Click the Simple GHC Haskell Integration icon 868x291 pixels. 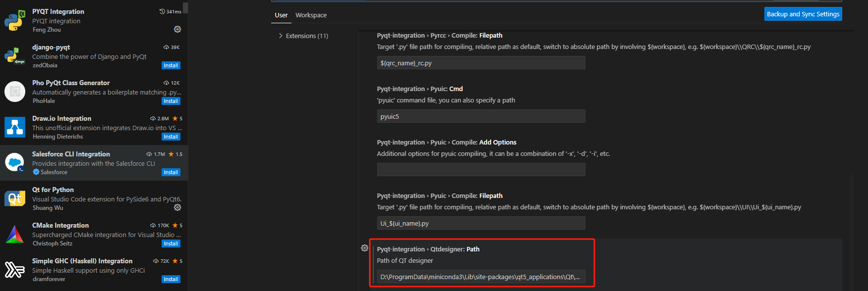pos(15,270)
